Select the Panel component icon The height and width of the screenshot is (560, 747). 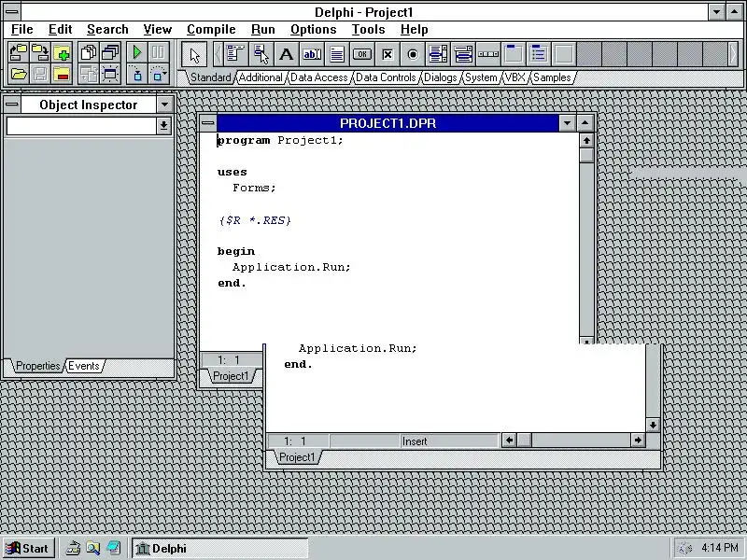pos(564,54)
